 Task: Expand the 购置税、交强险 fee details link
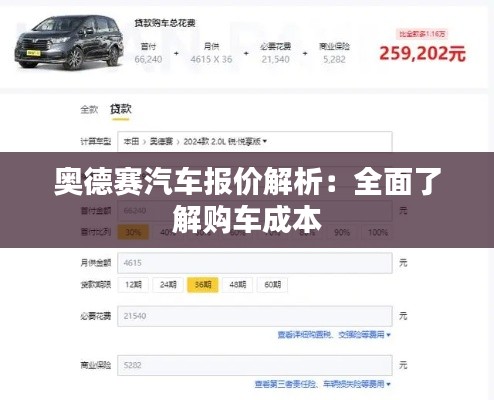[x=334, y=335]
